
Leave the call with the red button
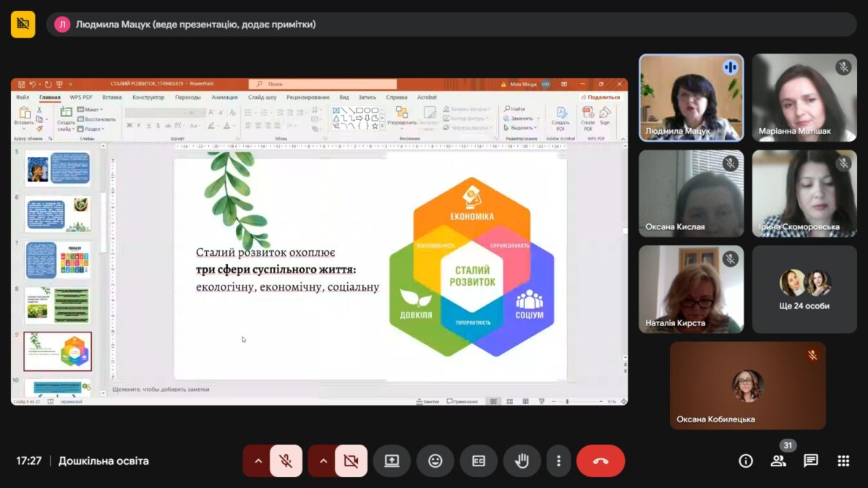[x=600, y=461]
